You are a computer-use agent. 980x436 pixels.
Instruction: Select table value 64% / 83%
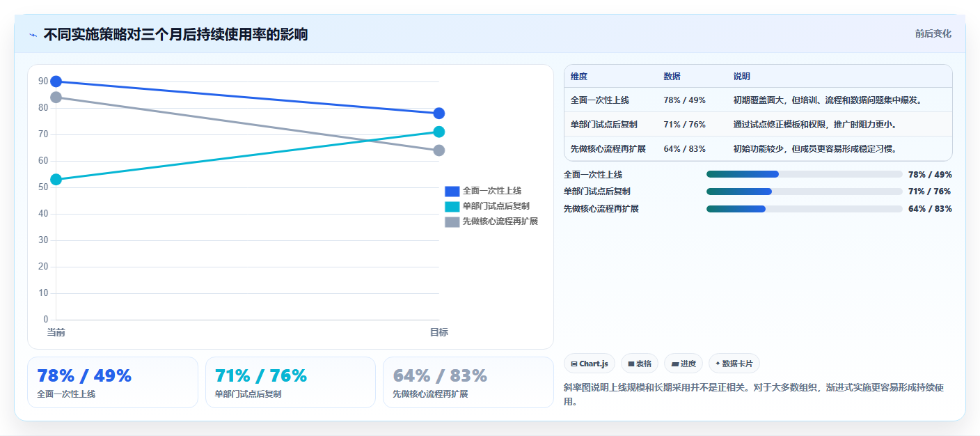coord(685,149)
